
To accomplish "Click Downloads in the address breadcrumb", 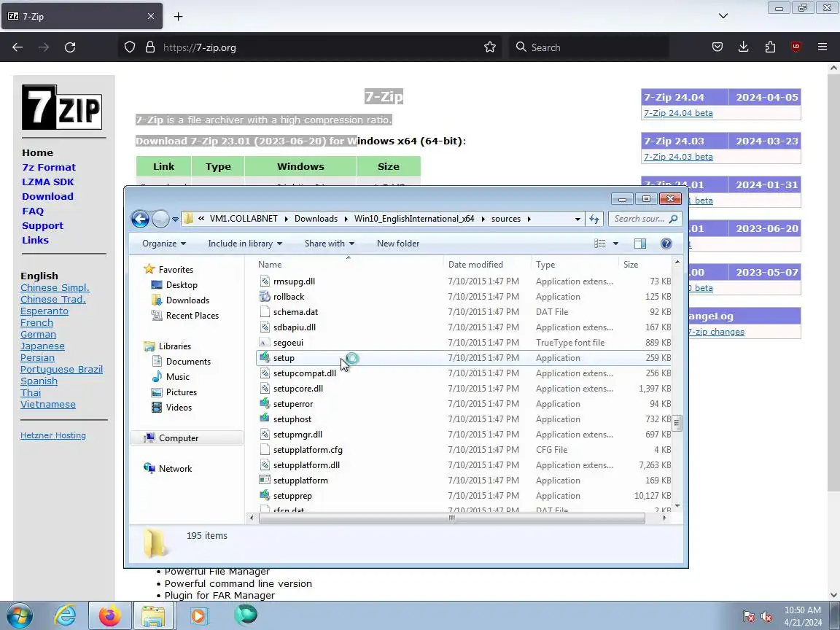I will [316, 219].
